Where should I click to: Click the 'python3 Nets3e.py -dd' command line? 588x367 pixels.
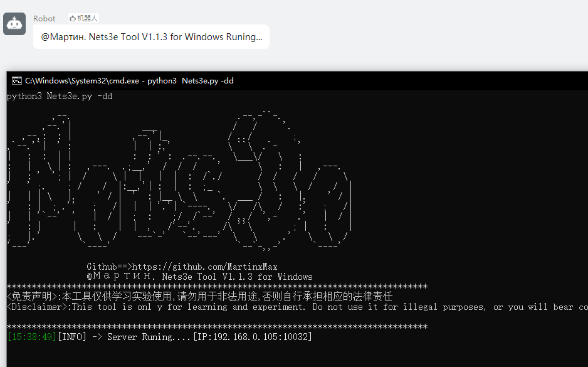coord(60,96)
